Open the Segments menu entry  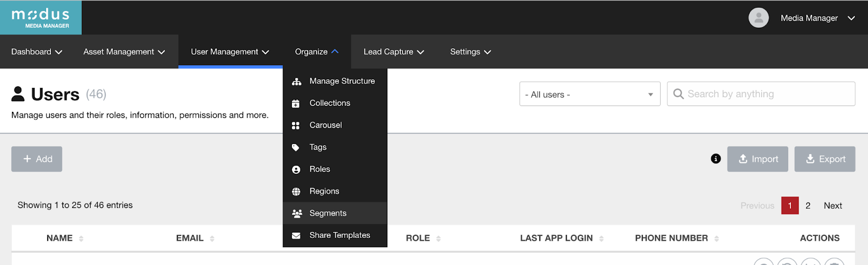tap(328, 213)
